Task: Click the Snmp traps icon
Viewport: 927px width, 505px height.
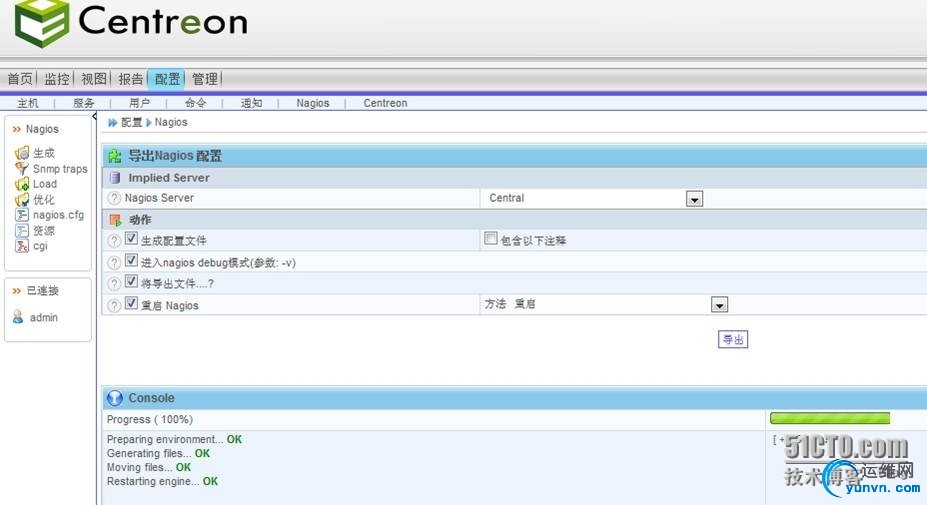Action: click(x=22, y=169)
